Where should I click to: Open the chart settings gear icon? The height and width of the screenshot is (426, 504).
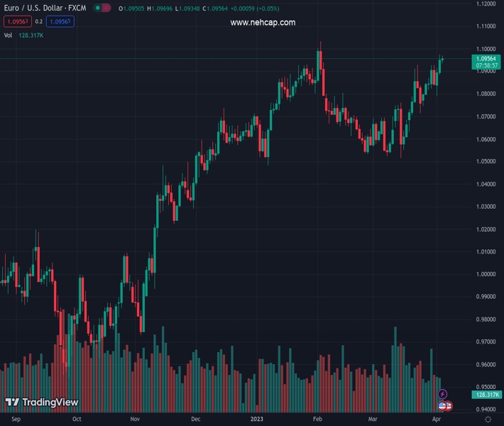(488, 420)
